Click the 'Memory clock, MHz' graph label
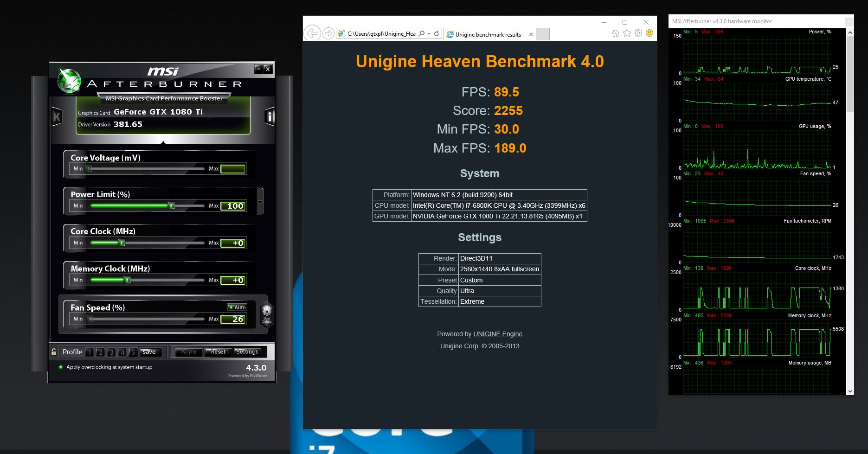This screenshot has height=454, width=868. [810, 316]
